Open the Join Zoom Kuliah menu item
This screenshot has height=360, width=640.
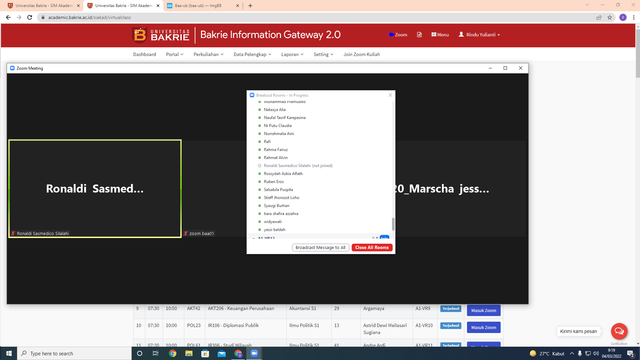(x=362, y=54)
